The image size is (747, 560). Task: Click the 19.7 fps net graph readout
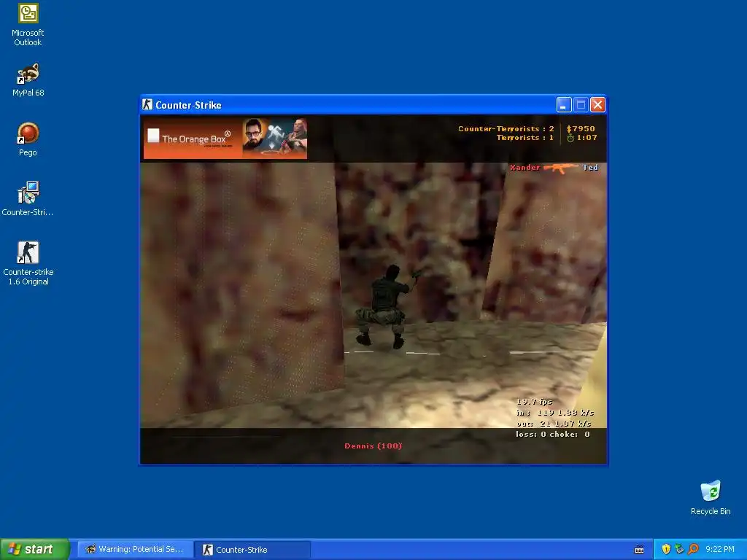click(x=535, y=402)
